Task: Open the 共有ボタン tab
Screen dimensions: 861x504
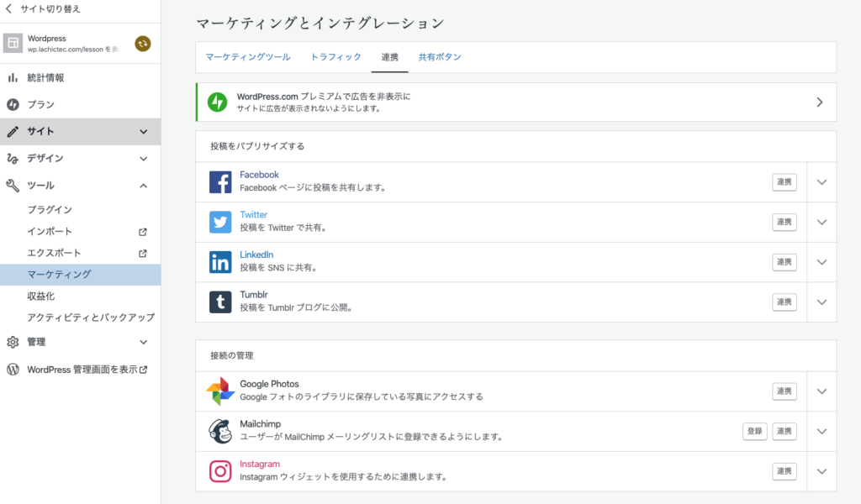Action: click(x=440, y=57)
